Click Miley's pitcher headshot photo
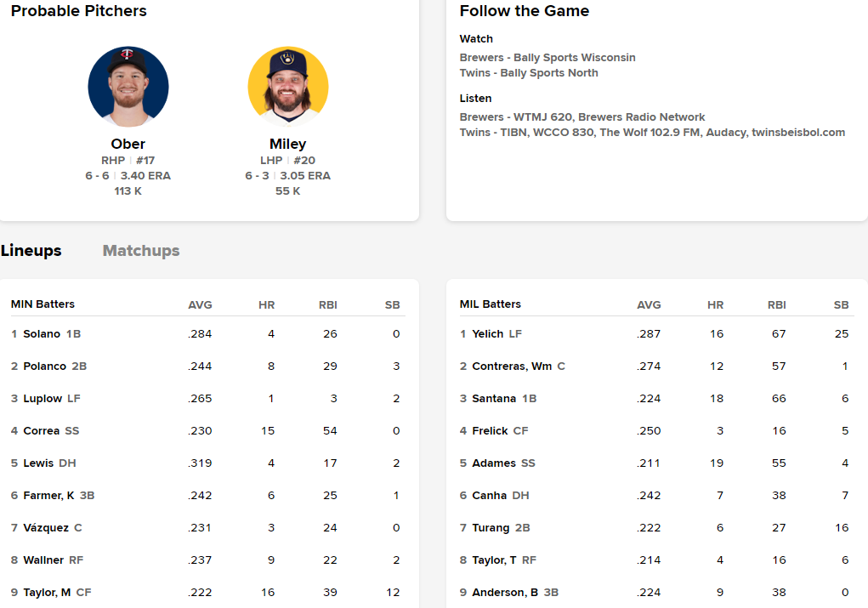This screenshot has height=608, width=868. 288,87
